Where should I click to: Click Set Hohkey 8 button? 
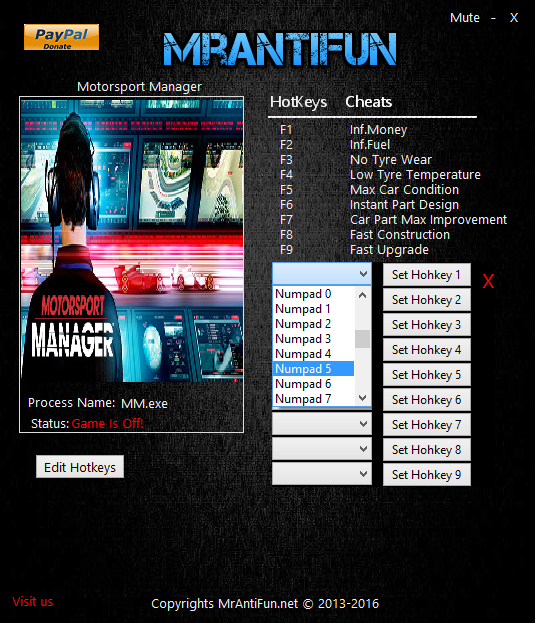coord(427,450)
